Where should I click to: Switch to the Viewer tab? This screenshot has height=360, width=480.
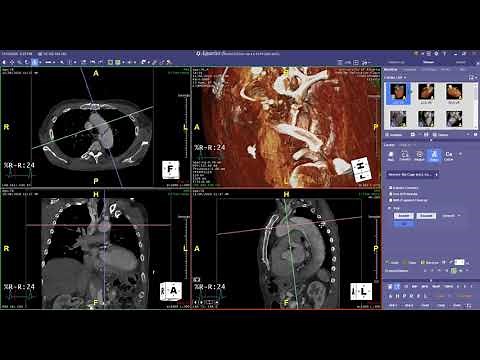(428, 62)
